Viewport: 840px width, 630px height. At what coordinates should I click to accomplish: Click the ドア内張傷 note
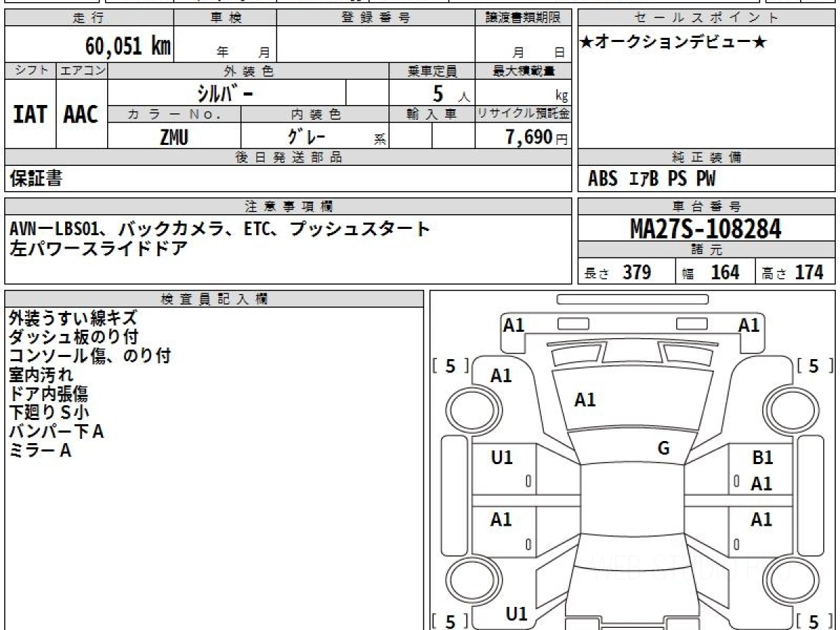[x=48, y=393]
